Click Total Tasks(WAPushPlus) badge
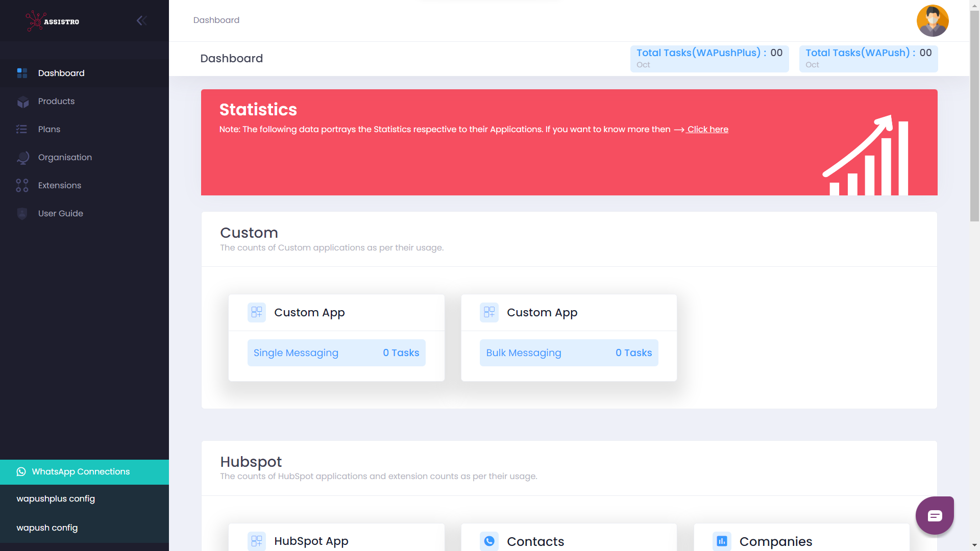This screenshot has height=551, width=980. pyautogui.click(x=709, y=59)
